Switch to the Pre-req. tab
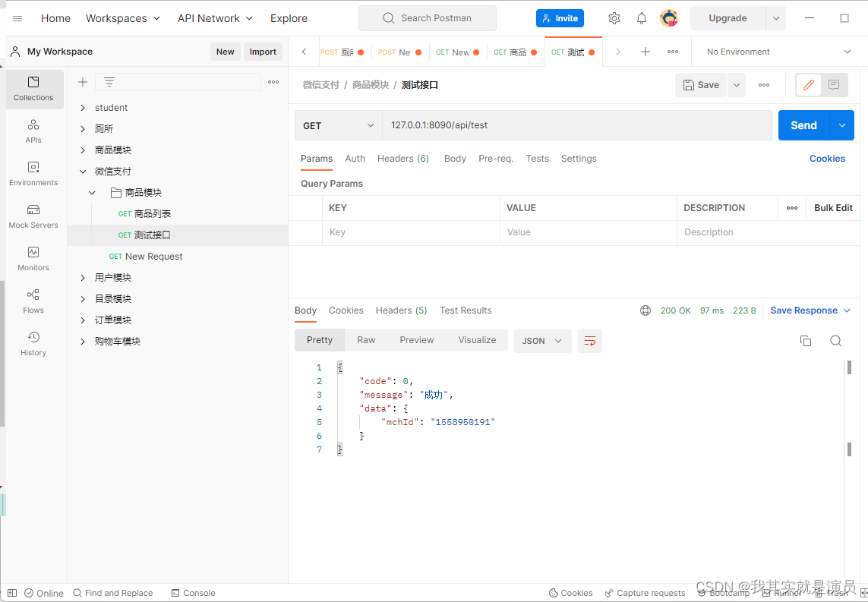Image resolution: width=868 pixels, height=602 pixels. pos(496,159)
